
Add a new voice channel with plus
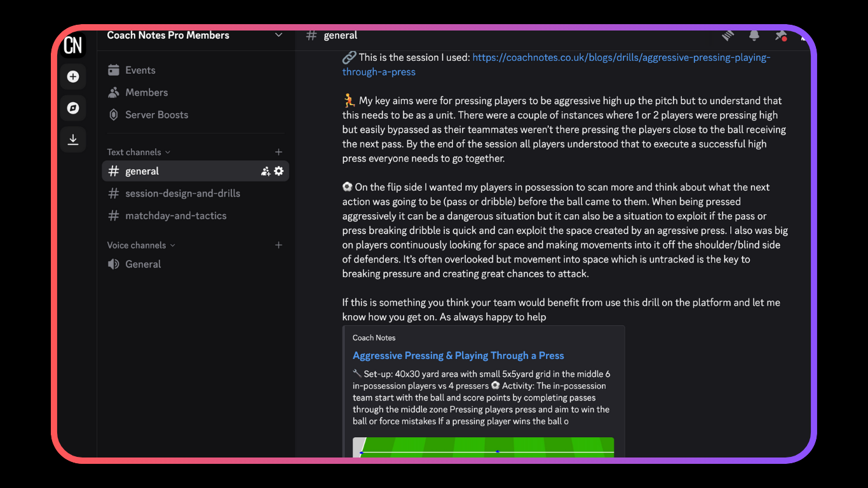(278, 245)
